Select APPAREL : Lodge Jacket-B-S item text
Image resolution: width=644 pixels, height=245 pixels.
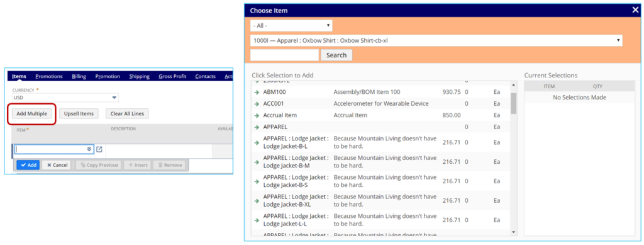pos(296,181)
